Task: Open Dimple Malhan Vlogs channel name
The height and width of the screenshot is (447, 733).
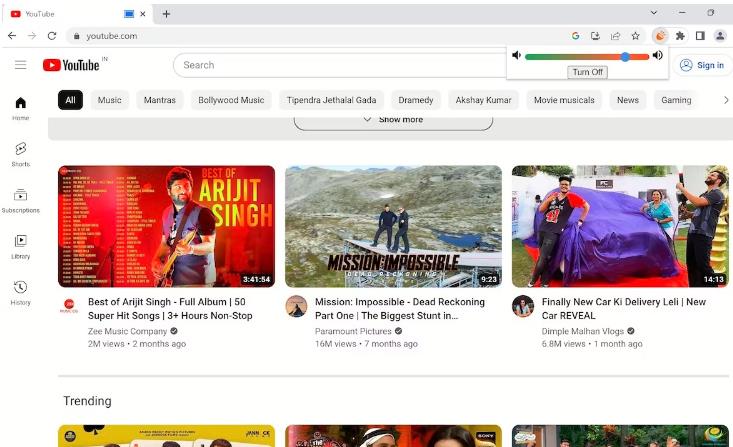Action: pyautogui.click(x=582, y=331)
